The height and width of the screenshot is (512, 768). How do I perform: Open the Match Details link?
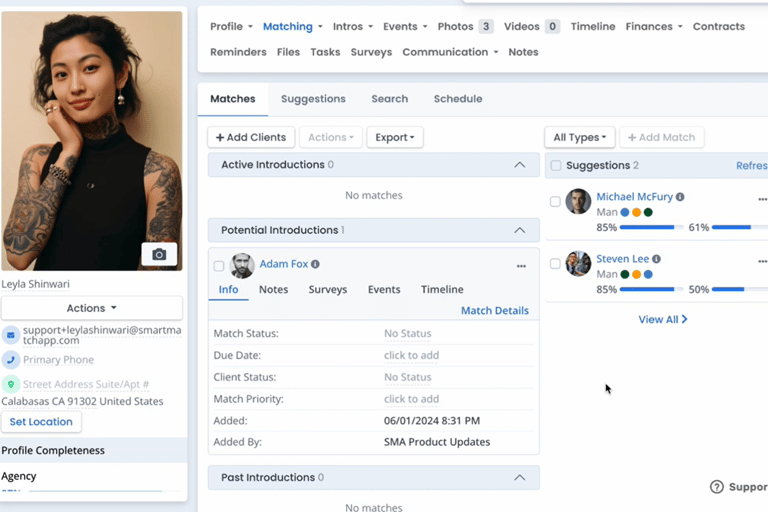coord(495,311)
